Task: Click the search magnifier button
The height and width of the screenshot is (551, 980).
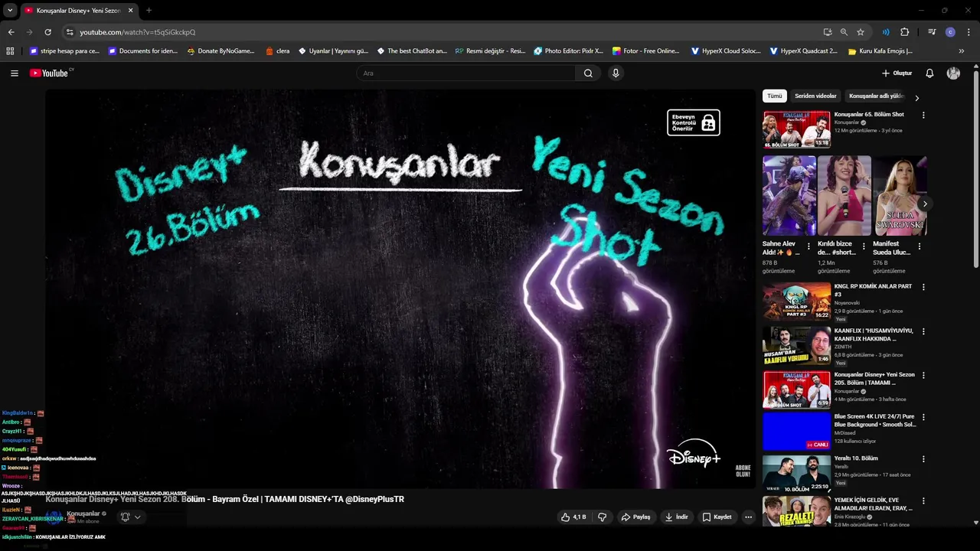Action: [x=588, y=73]
